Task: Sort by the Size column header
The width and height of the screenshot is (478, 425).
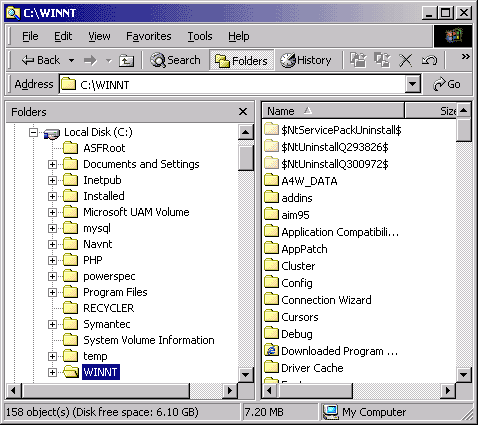Action: click(431, 111)
